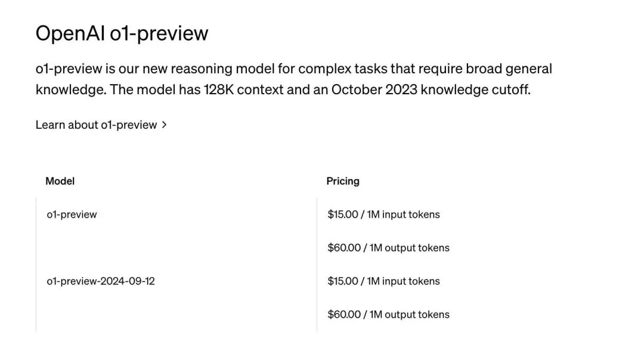Click the o1-preview-2024-09-12 model row
This screenshot has width=644, height=356.
click(100, 281)
